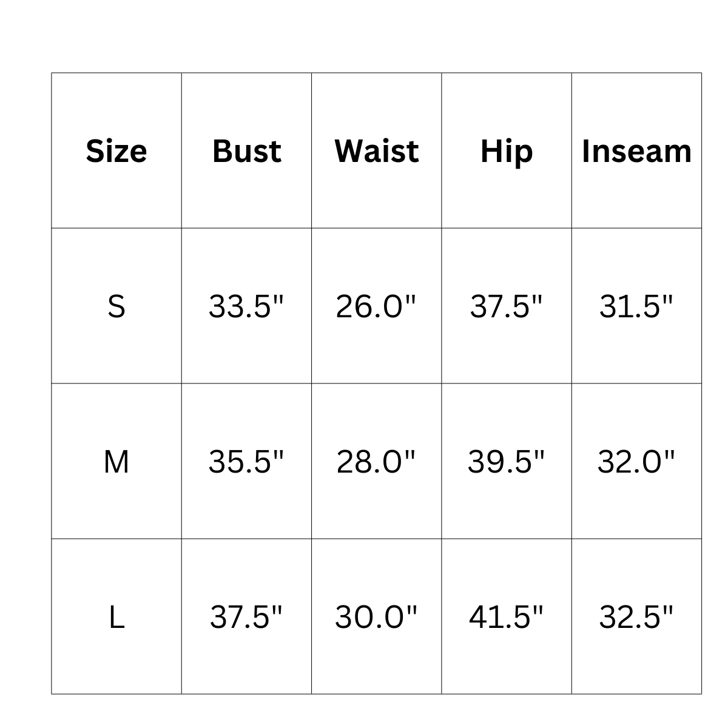
Task: Click the Size column header
Action: click(116, 151)
